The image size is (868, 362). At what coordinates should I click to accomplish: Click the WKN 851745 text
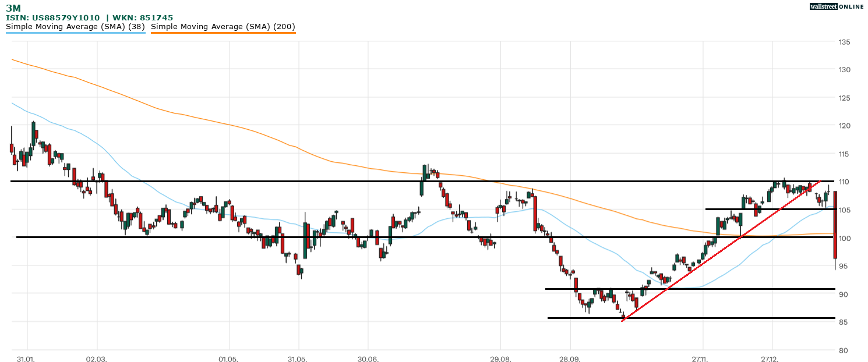point(143,18)
